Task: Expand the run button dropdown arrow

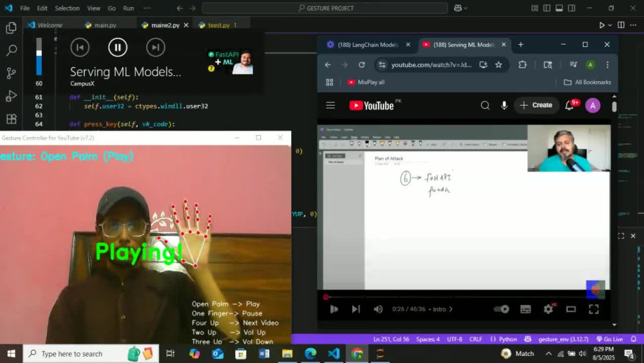Action: (609, 25)
